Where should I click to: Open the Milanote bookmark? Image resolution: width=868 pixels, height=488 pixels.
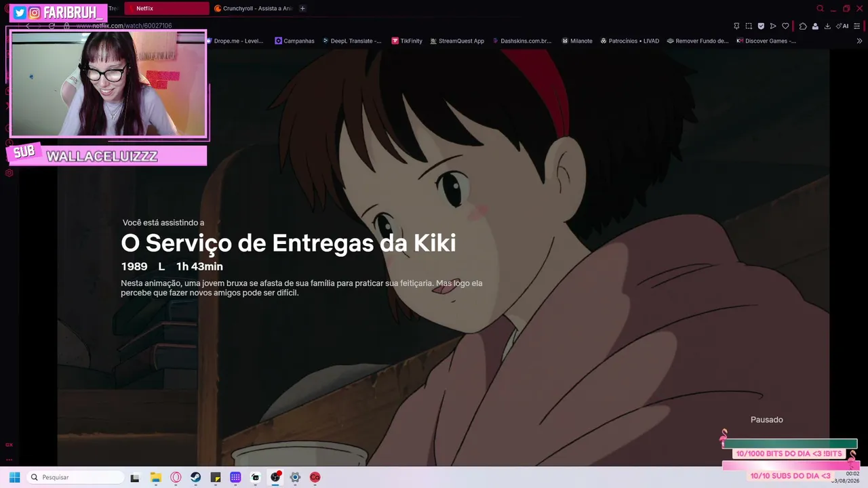(576, 41)
